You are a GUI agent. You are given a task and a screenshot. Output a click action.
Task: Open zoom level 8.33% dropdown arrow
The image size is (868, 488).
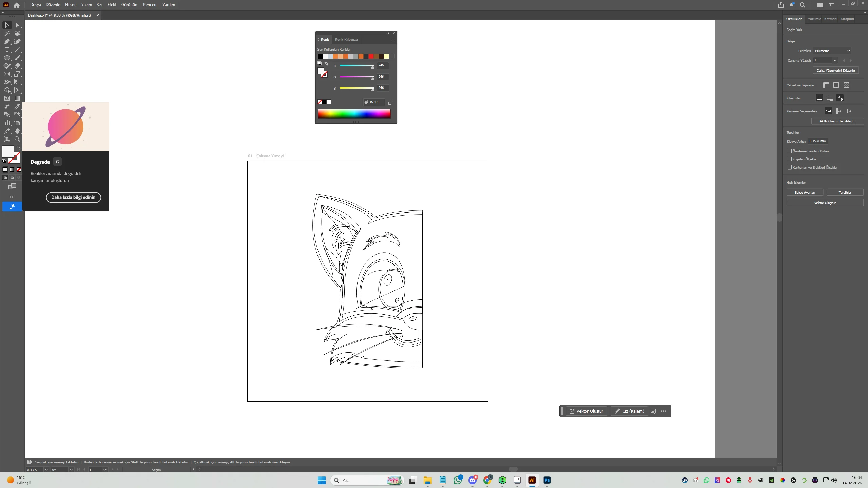(46, 470)
